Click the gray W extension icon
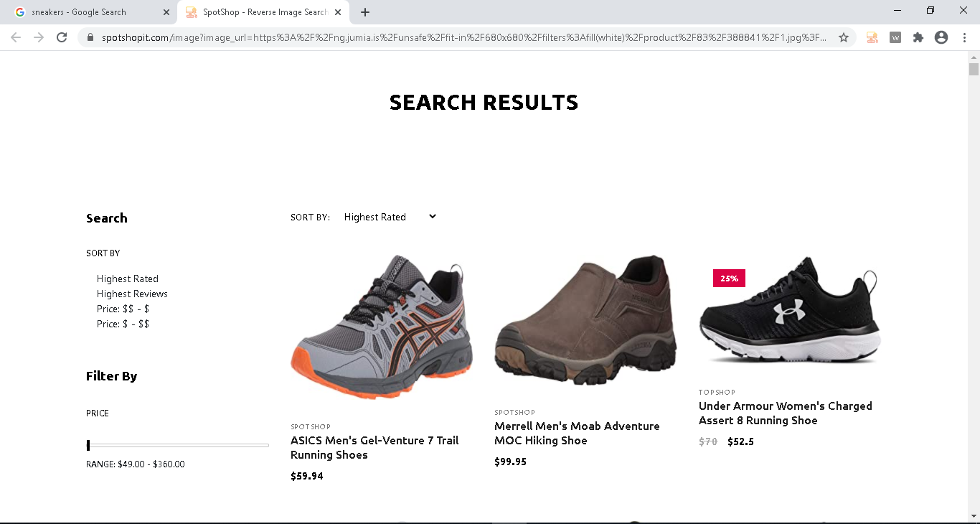Image resolution: width=980 pixels, height=524 pixels. (x=895, y=37)
